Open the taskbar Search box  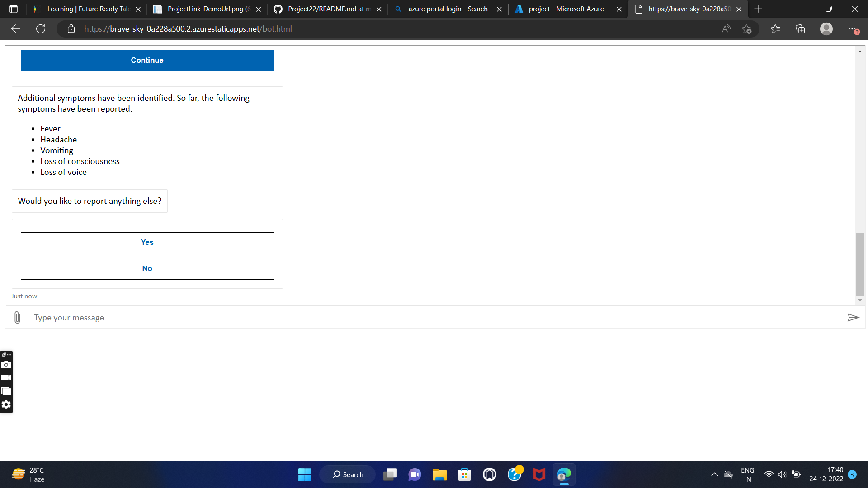pos(348,474)
